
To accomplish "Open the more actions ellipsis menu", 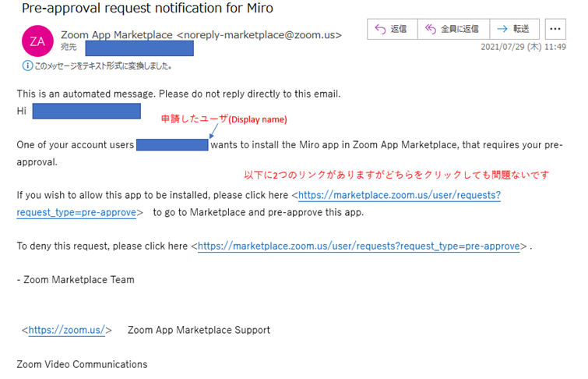I will [x=555, y=29].
